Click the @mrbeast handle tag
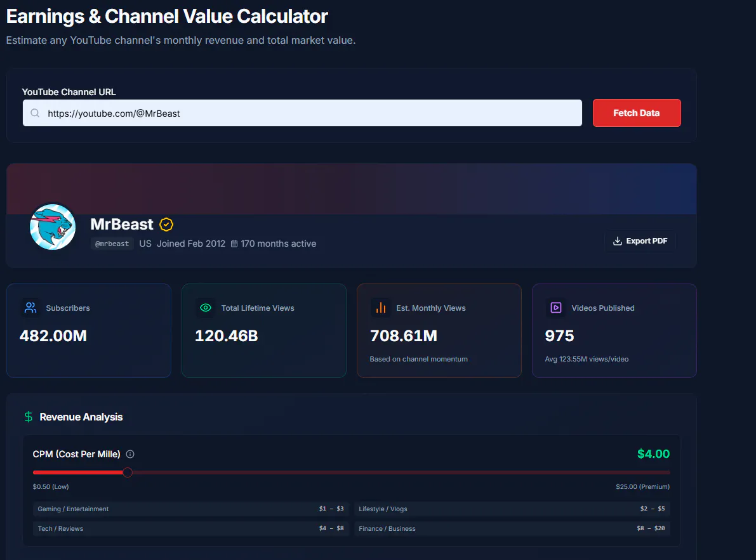The height and width of the screenshot is (560, 756). [112, 244]
